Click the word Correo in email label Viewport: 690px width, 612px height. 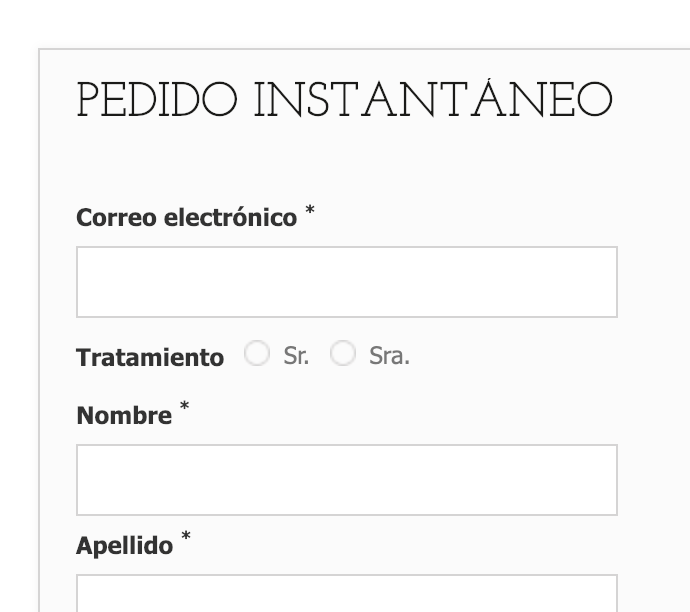tap(117, 218)
